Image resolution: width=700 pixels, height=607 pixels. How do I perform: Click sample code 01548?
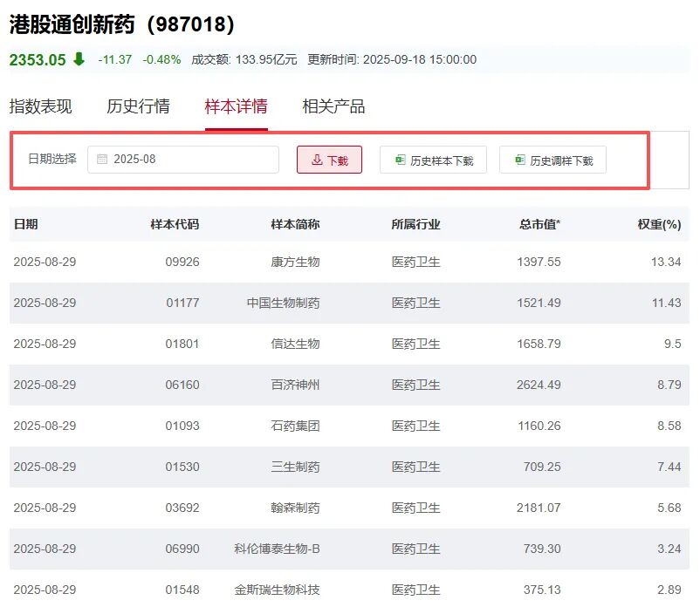182,590
